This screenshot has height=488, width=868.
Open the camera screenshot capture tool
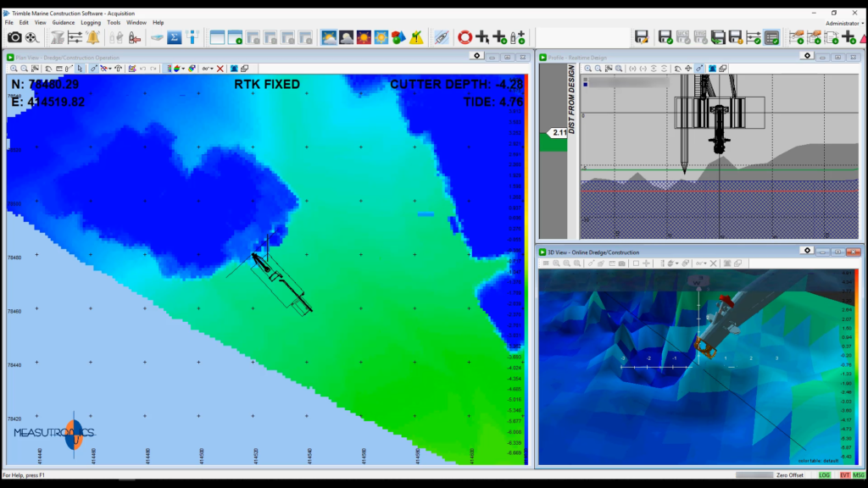click(14, 38)
